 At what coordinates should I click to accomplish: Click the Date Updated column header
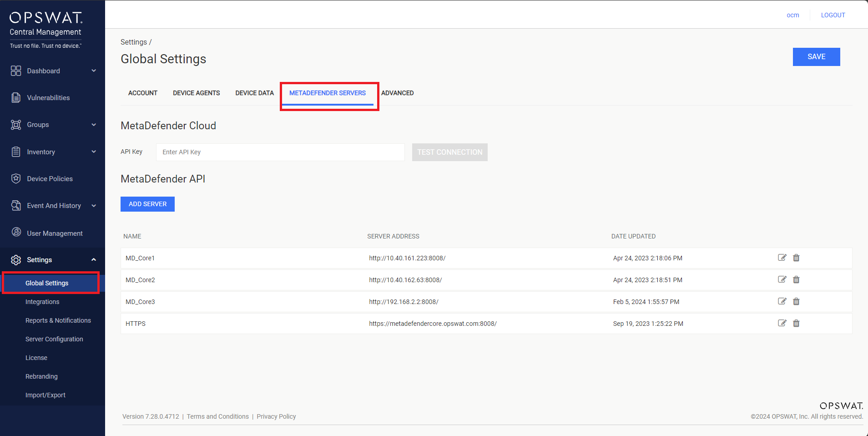tap(633, 236)
